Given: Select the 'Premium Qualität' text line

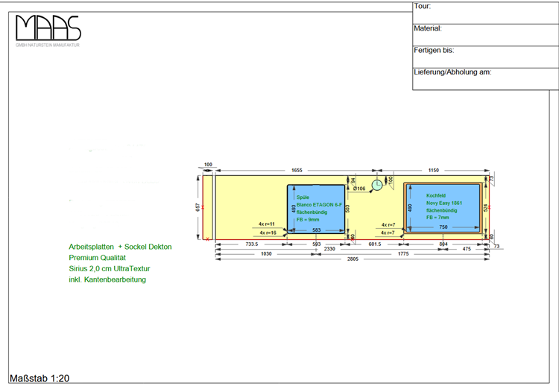Looking at the screenshot, I should [98, 258].
